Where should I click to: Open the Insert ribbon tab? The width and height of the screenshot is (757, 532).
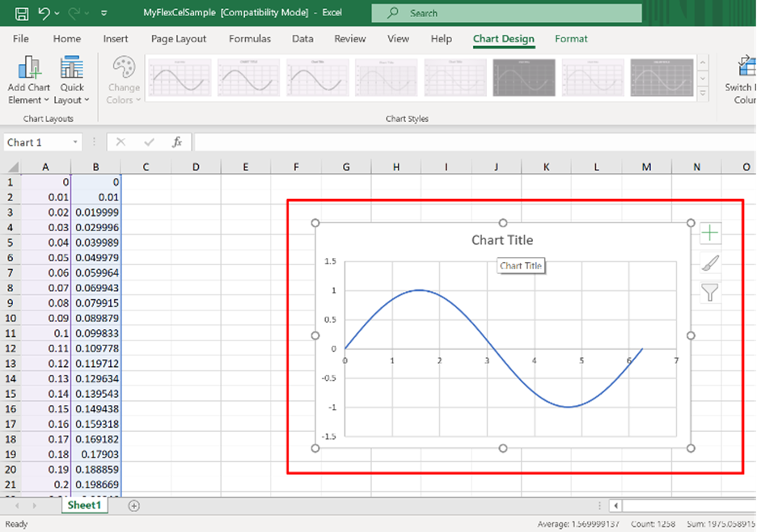[x=116, y=39]
